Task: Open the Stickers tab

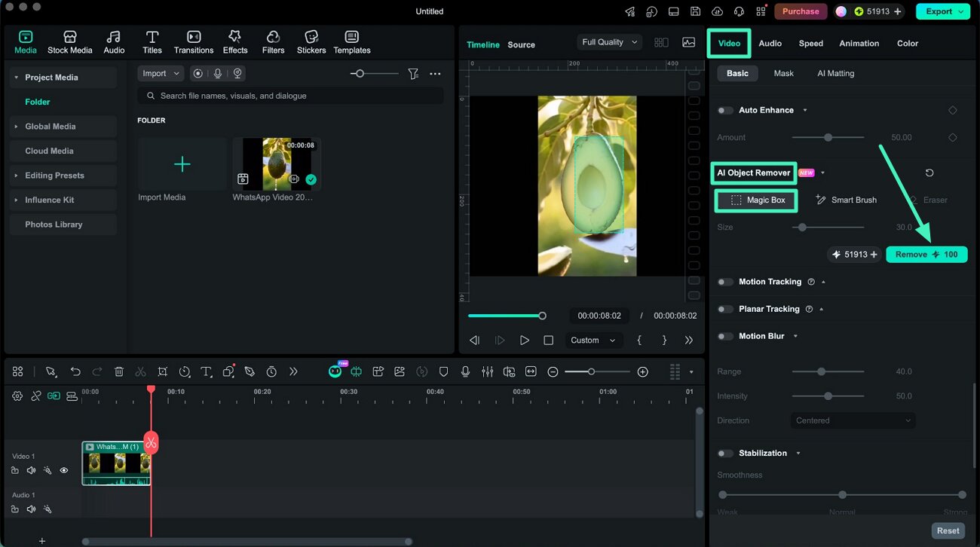Action: pos(311,43)
